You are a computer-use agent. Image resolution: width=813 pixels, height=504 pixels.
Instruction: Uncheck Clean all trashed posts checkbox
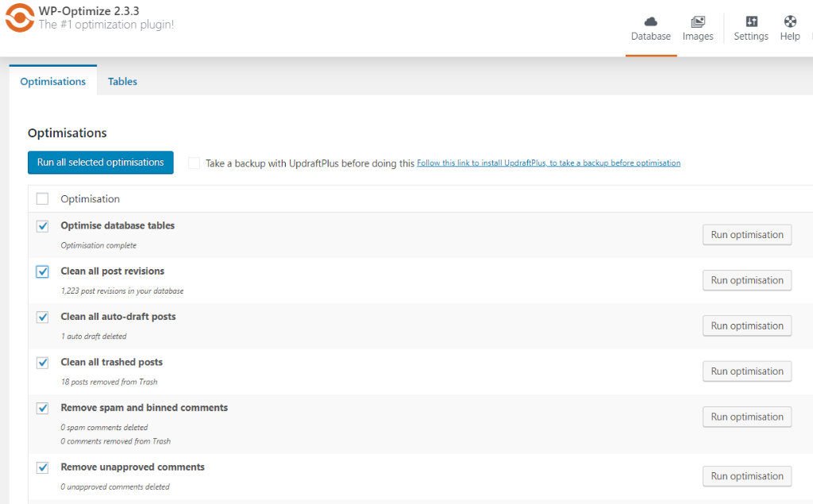pyautogui.click(x=43, y=363)
